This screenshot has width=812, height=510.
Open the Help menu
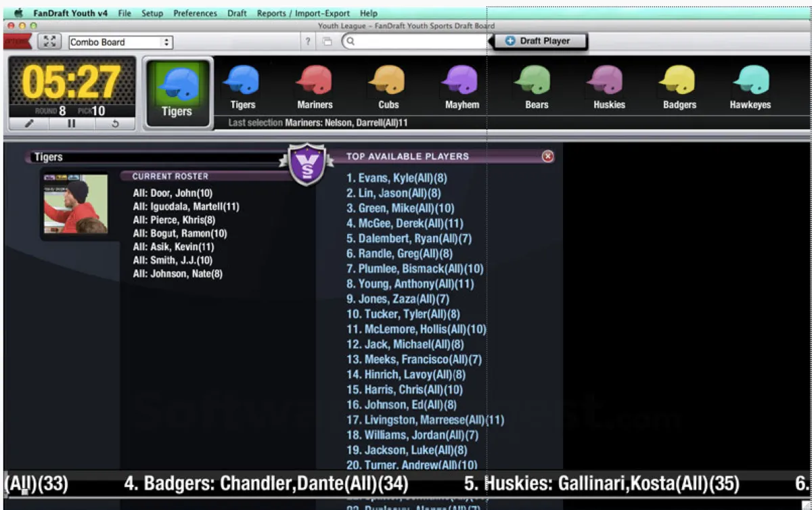click(369, 13)
